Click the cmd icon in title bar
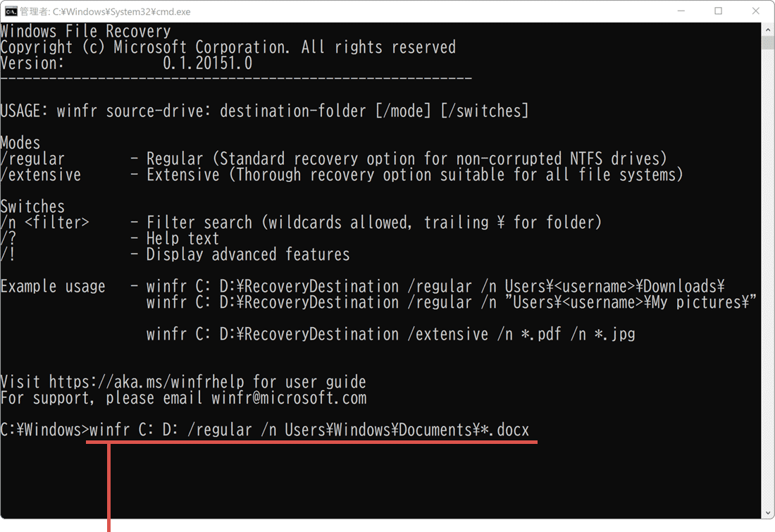The width and height of the screenshot is (775, 532). pos(11,11)
